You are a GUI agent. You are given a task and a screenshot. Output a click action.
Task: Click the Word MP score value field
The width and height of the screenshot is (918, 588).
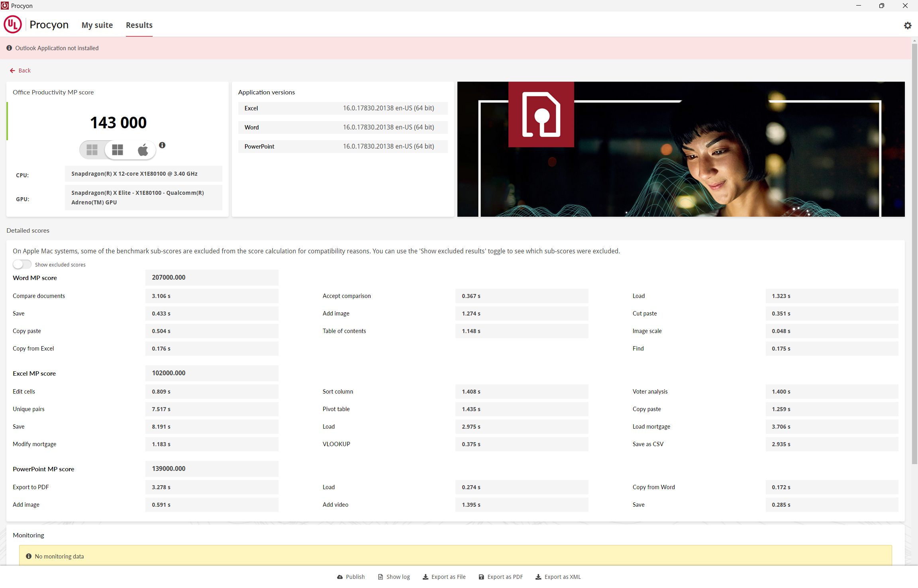click(212, 278)
